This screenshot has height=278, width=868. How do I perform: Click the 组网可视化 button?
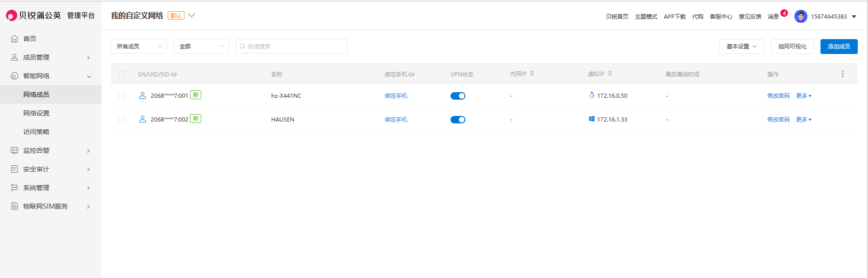click(792, 47)
